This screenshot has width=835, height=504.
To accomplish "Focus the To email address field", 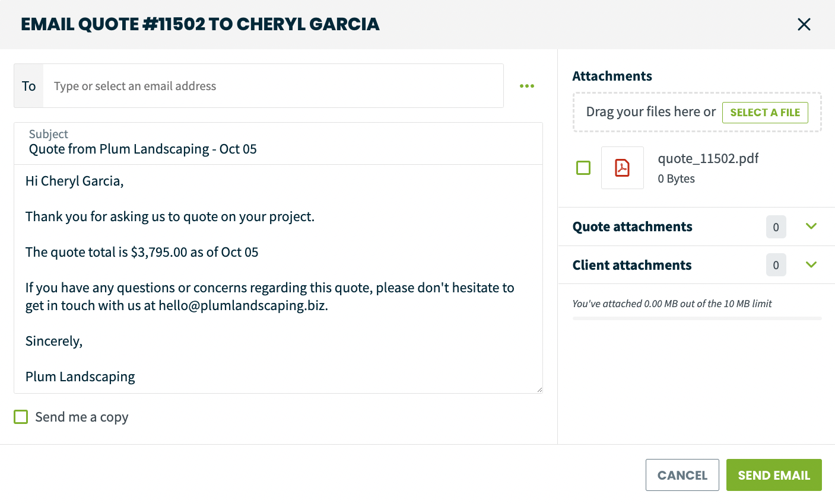I will click(x=273, y=86).
